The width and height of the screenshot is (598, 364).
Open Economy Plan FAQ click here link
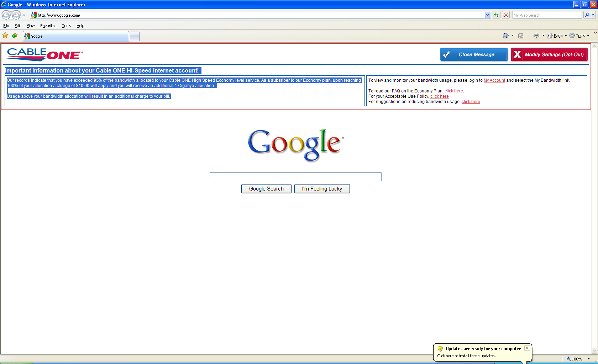point(454,91)
